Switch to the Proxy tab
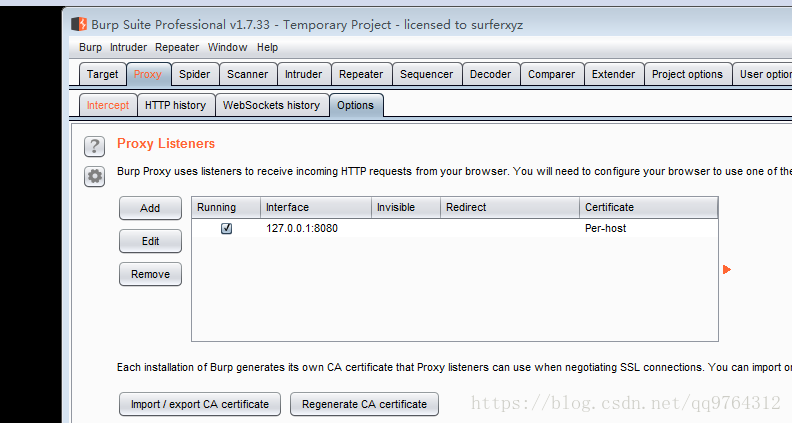This screenshot has height=423, width=792. click(147, 74)
